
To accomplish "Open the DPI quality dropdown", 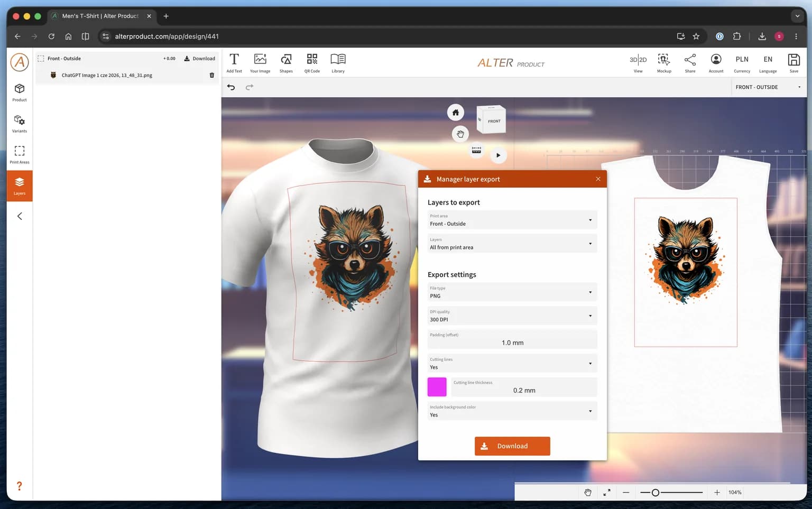I will coord(512,316).
